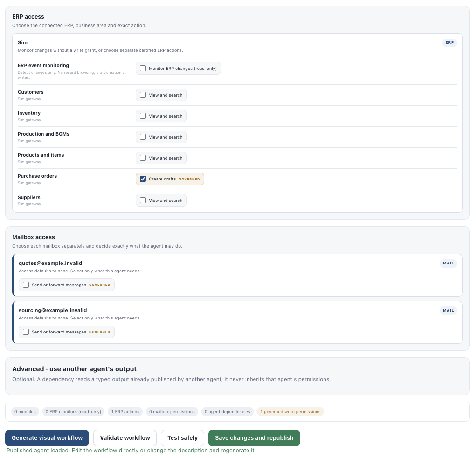Click Validate workflow button
The height and width of the screenshot is (458, 476).
(125, 438)
